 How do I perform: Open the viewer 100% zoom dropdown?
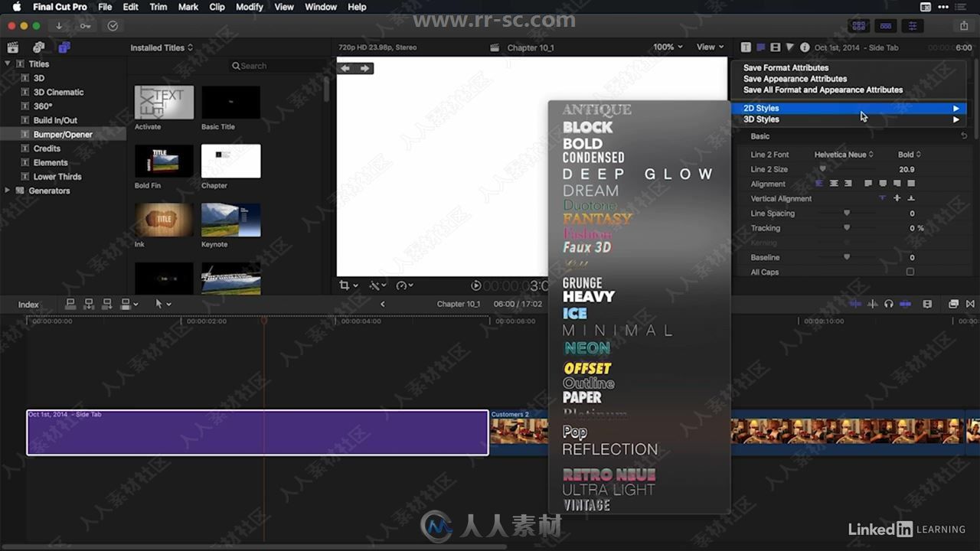667,47
